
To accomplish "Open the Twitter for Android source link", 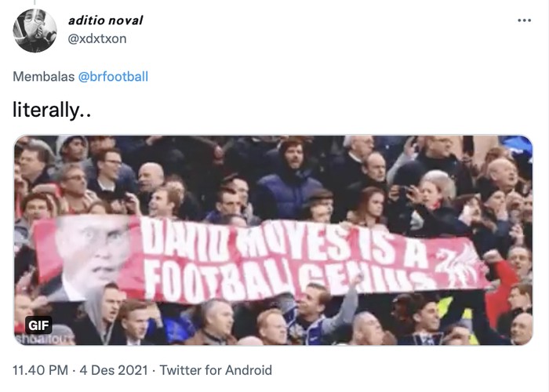I will click(x=216, y=370).
